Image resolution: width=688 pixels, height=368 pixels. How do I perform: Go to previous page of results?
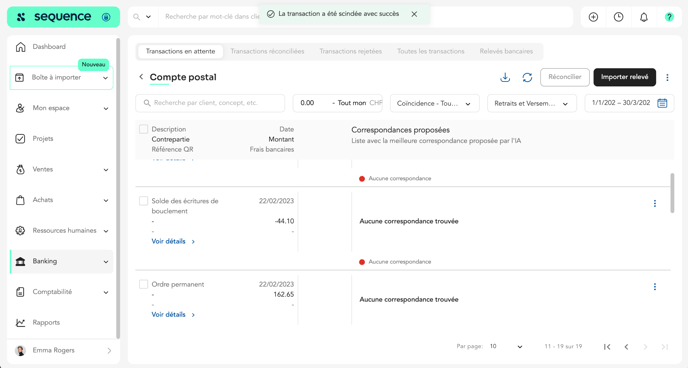click(626, 347)
